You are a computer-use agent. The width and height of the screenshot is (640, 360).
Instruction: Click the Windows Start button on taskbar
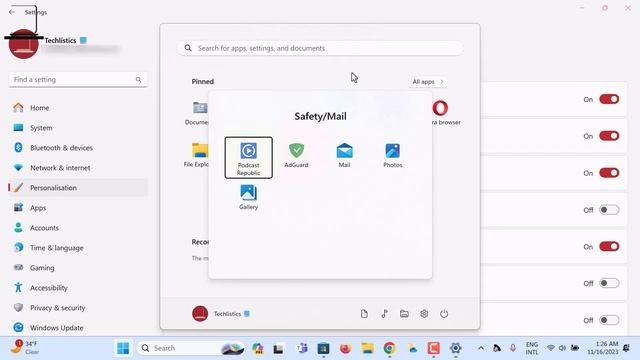[x=123, y=348]
